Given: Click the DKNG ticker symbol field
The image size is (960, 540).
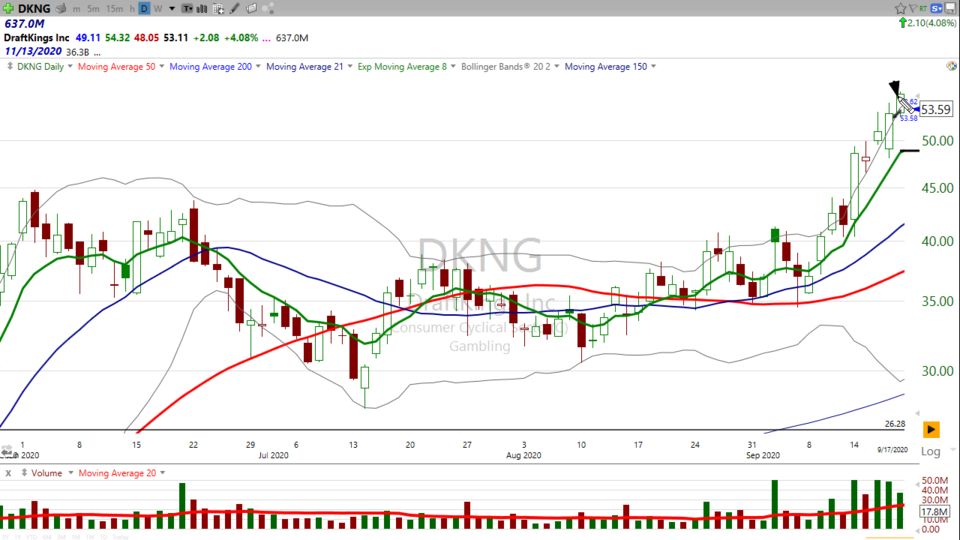Looking at the screenshot, I should (x=34, y=9).
